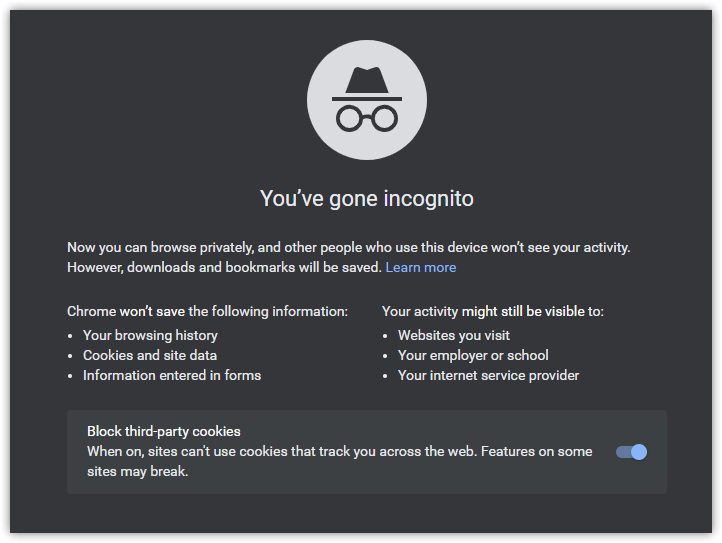Click the "sites may break." text line
The image size is (722, 543).
tap(138, 471)
